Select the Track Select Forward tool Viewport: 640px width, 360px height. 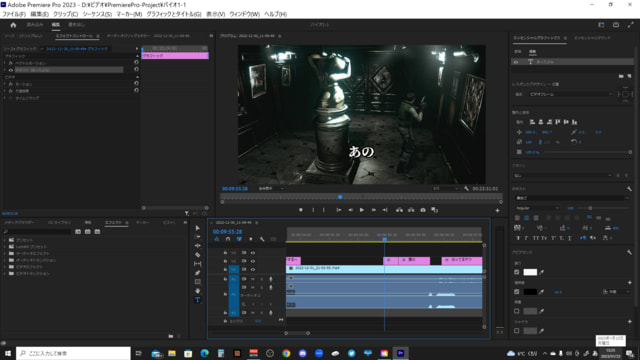[198, 237]
